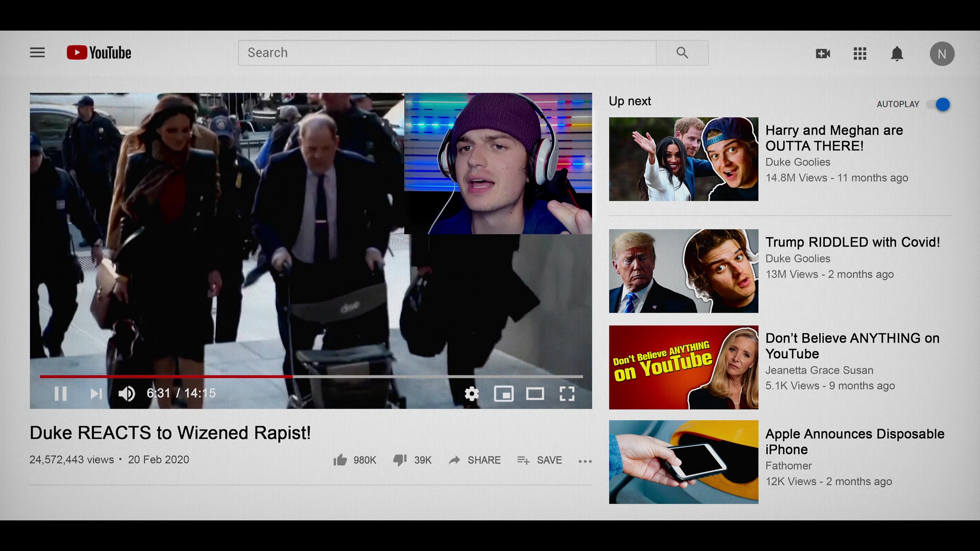Visit the Fathomer channel name
The image size is (980, 551).
point(789,466)
